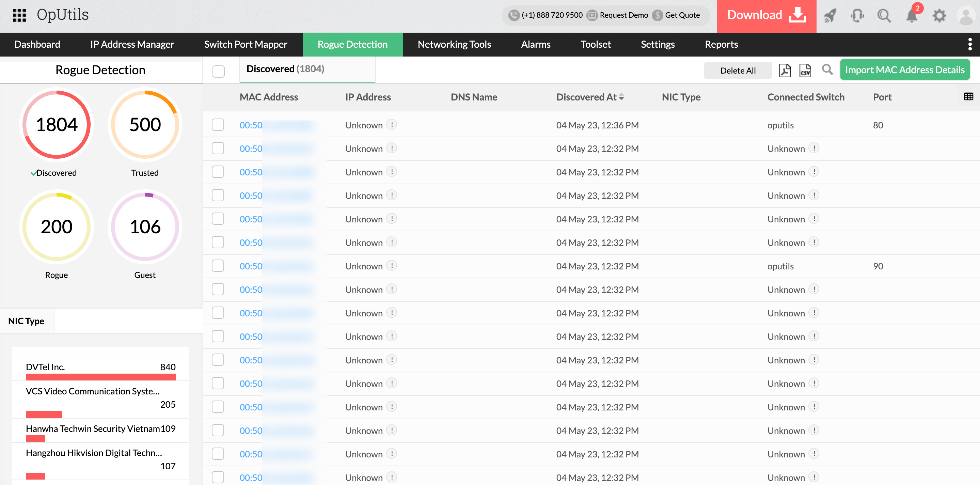The height and width of the screenshot is (485, 980).
Task: Click the table search magnifier icon
Action: [x=827, y=69]
